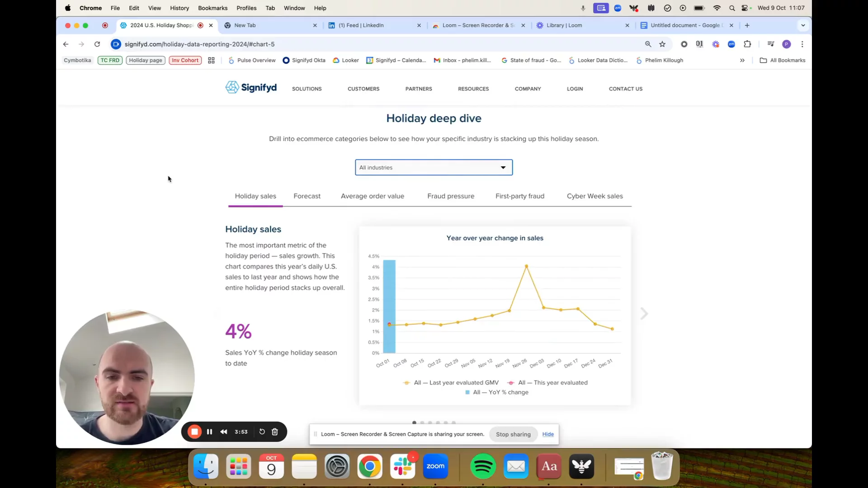Viewport: 868px width, 488px height.
Task: Open the All industries dropdown
Action: click(434, 168)
